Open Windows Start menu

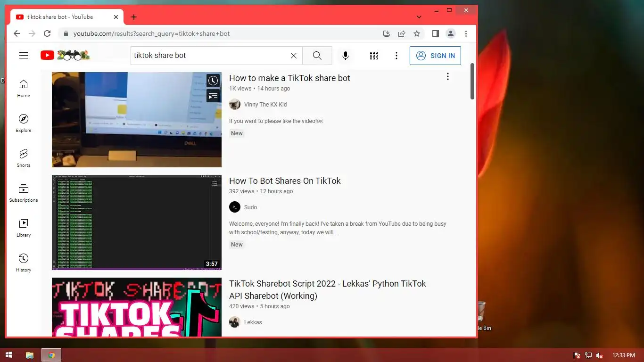point(8,355)
